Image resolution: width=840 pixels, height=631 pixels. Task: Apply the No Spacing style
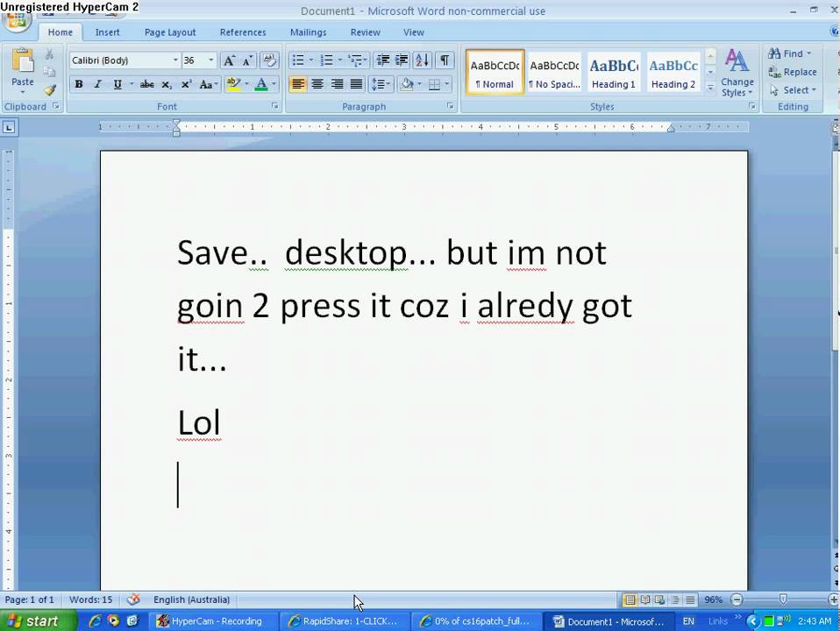point(554,73)
